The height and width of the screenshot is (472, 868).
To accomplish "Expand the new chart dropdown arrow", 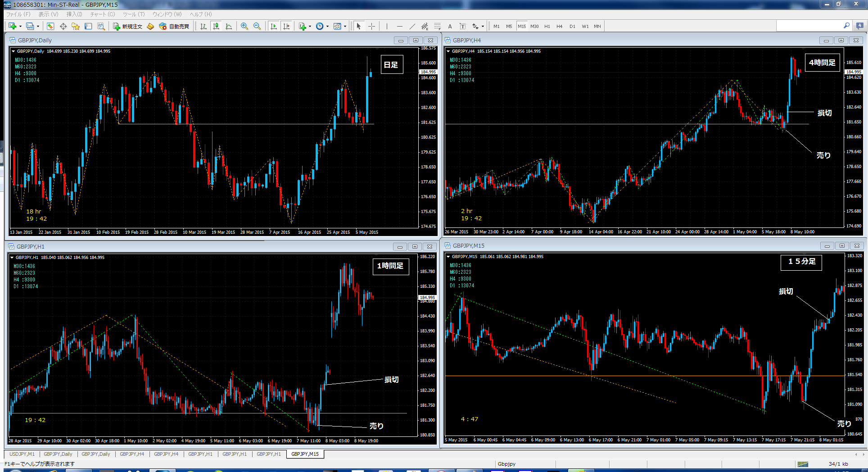I will click(20, 26).
